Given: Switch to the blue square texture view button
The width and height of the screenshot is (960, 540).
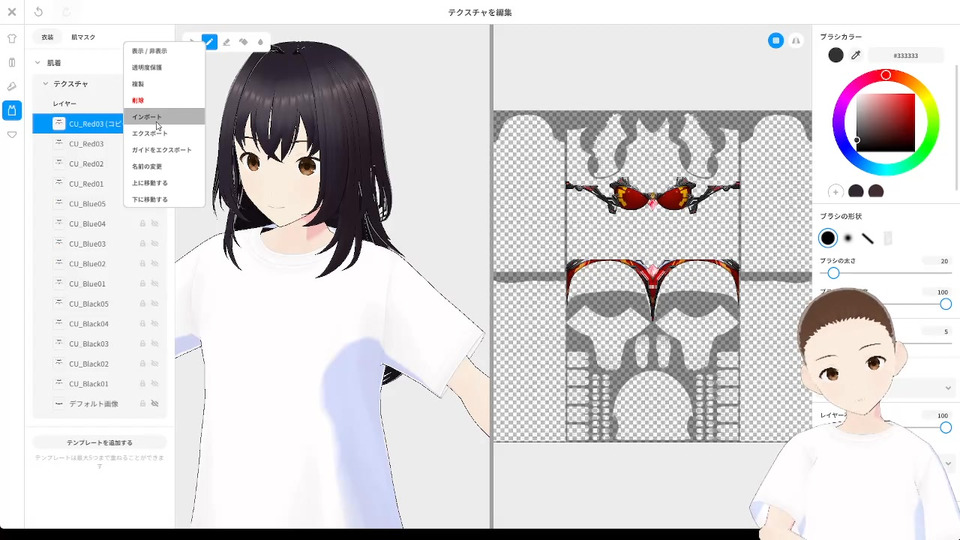Looking at the screenshot, I should tap(776, 40).
